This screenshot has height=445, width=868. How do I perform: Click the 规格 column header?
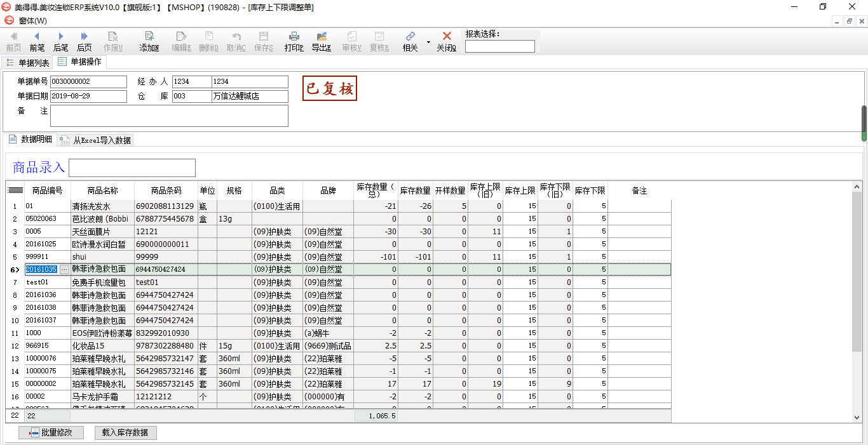tap(234, 190)
